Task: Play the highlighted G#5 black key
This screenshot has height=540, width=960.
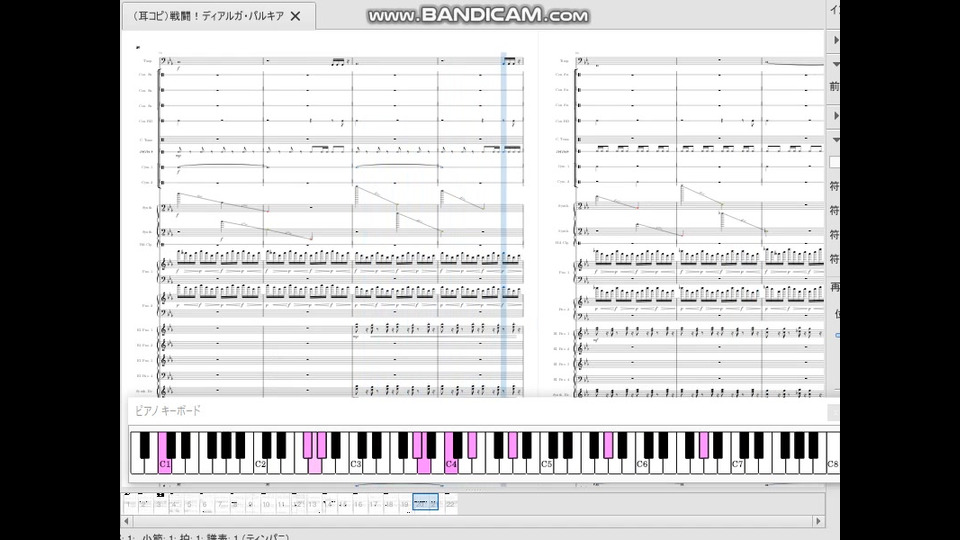Action: (608, 445)
